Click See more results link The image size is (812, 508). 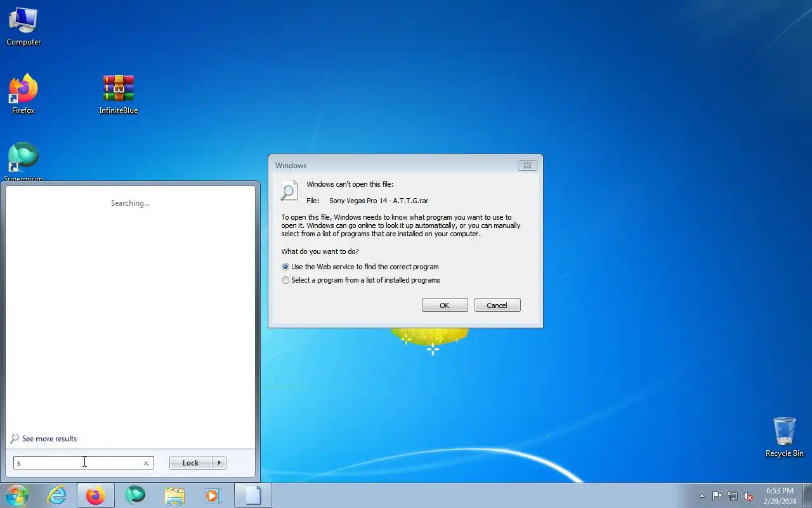49,439
